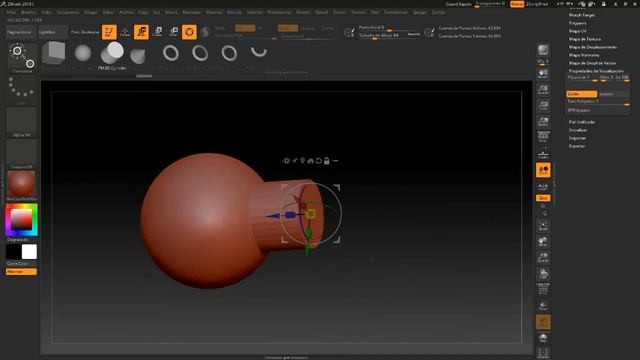Image resolution: width=640 pixels, height=360 pixels.
Task: Open the Preferencias menu
Action: pyautogui.click(x=280, y=12)
